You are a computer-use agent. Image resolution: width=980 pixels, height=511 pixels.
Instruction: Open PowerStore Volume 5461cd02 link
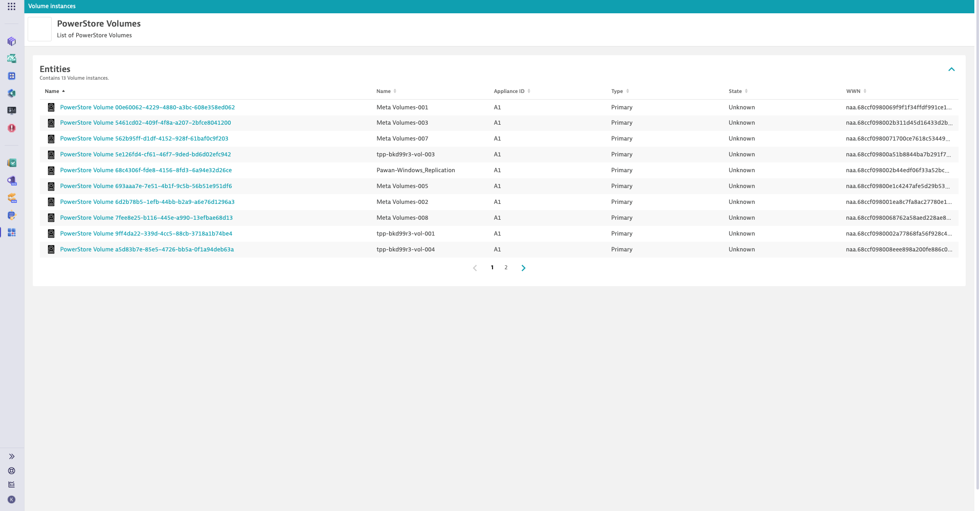145,123
